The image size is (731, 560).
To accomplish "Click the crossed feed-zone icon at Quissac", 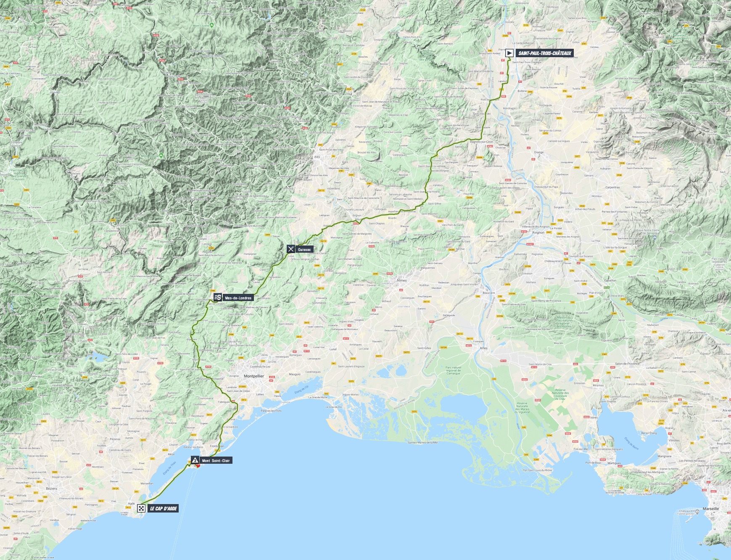I will (x=290, y=249).
